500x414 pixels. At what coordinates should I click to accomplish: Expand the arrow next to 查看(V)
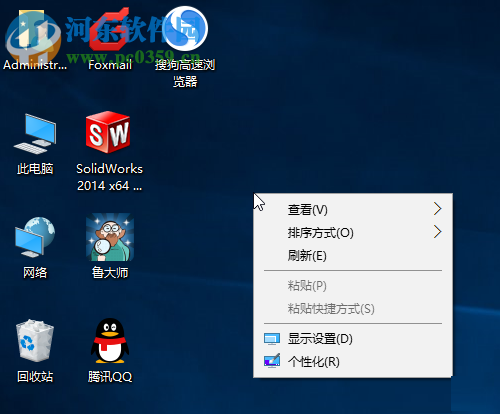coord(438,209)
